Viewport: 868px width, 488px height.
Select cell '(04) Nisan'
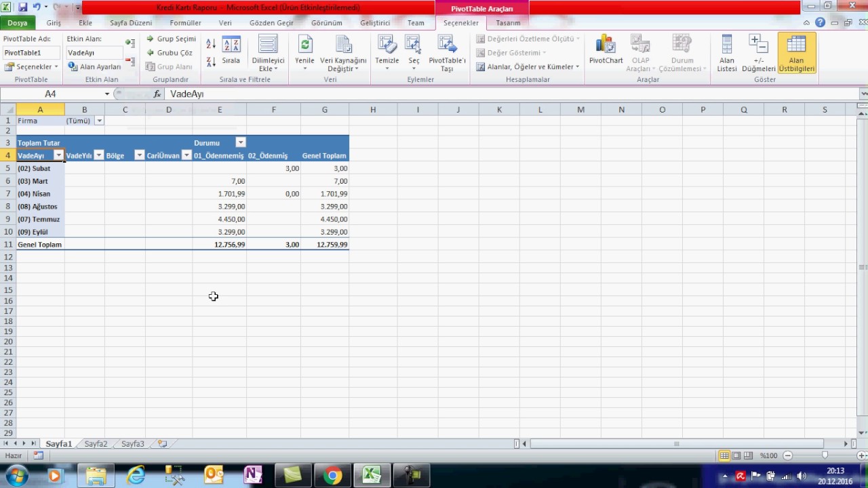click(40, 194)
